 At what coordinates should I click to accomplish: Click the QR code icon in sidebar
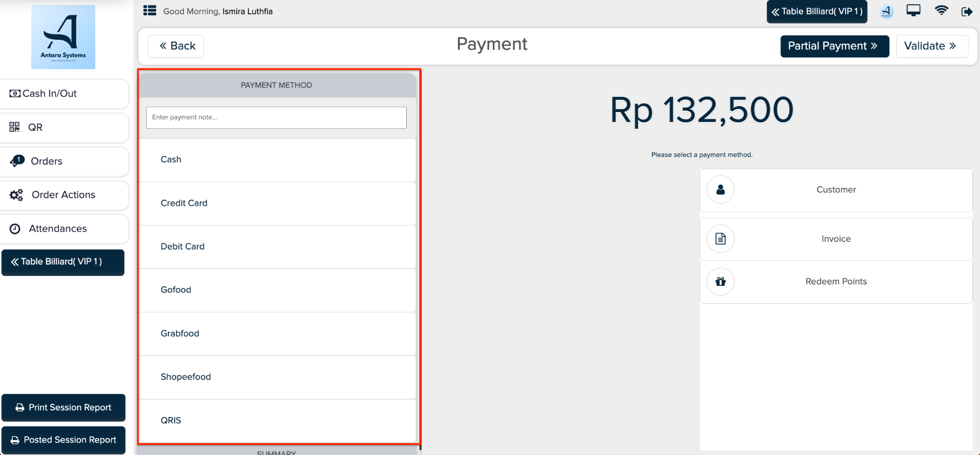click(x=14, y=127)
